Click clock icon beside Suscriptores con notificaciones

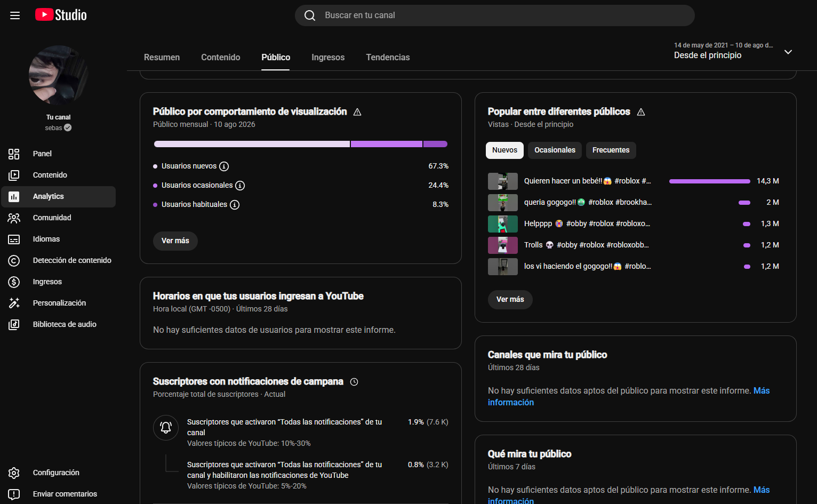pyautogui.click(x=354, y=382)
